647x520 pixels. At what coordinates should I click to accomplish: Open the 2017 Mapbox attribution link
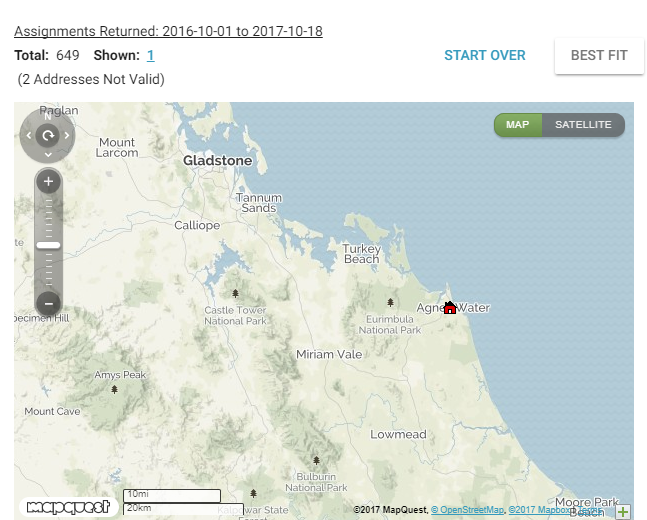(538, 510)
